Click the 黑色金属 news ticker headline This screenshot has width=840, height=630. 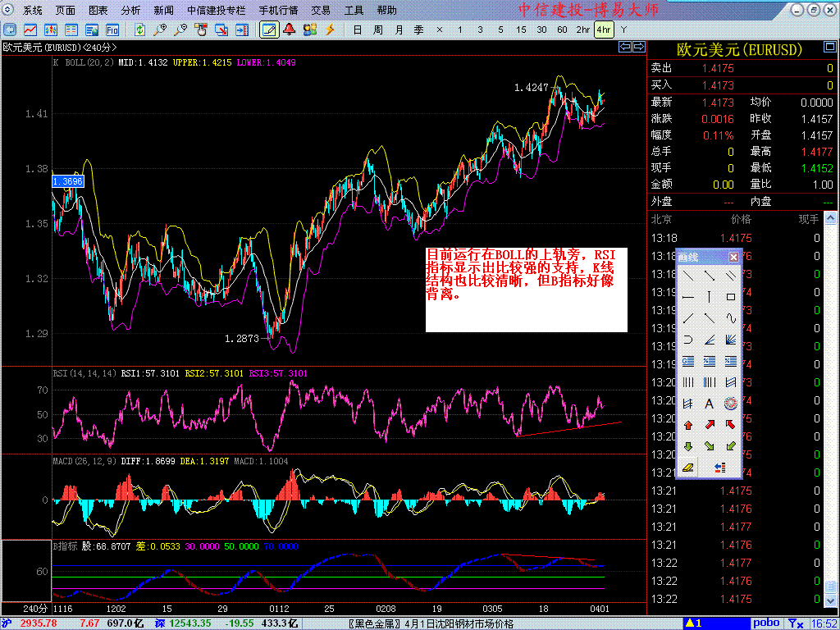[x=431, y=623]
